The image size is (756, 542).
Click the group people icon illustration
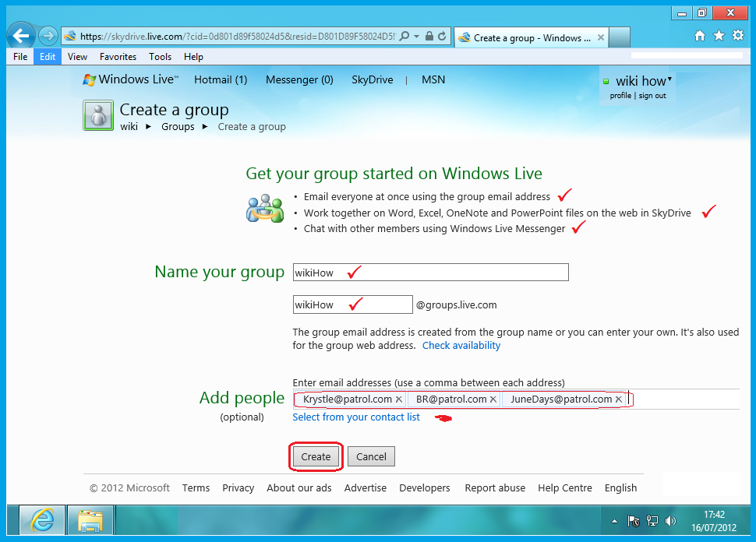(x=265, y=208)
